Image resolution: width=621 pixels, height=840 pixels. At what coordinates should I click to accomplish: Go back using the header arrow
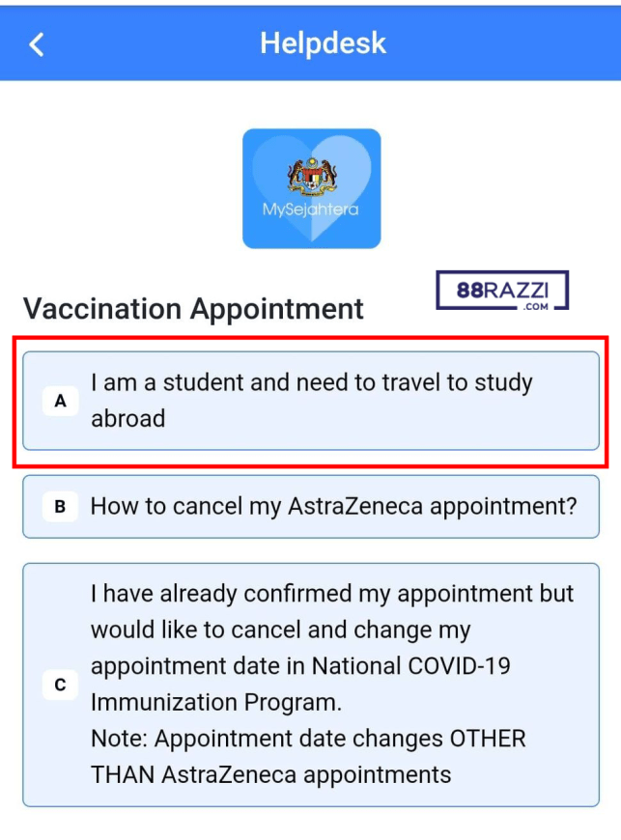(x=37, y=44)
